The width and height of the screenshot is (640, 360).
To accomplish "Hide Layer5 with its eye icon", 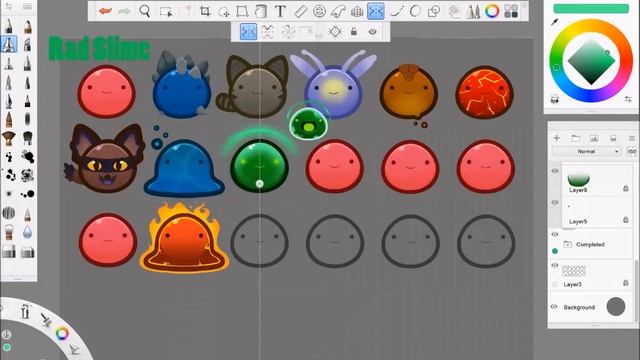I will click(555, 202).
